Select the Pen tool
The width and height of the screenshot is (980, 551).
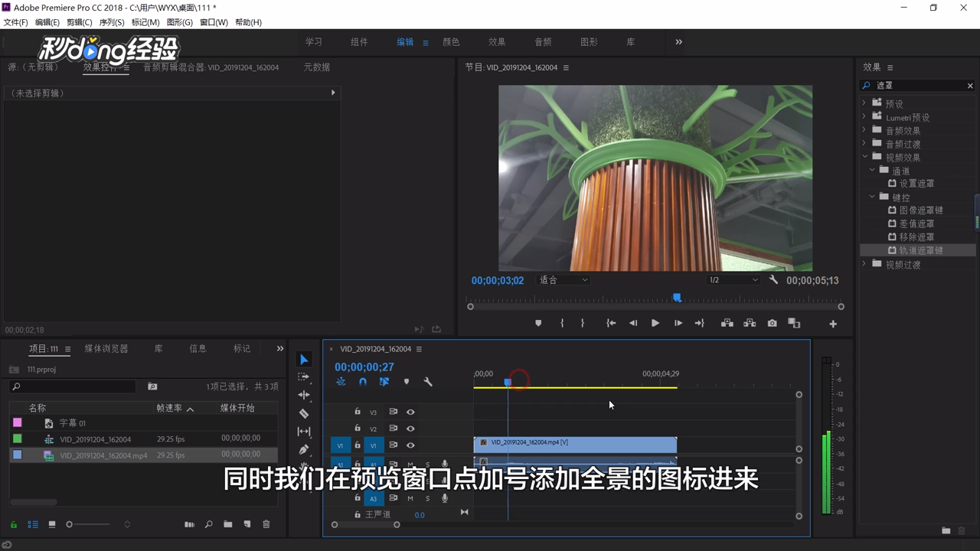304,449
